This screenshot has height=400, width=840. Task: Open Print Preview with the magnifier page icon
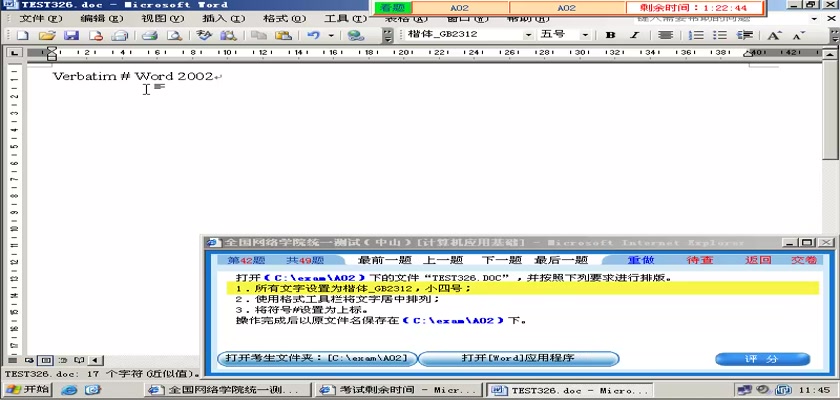click(174, 35)
